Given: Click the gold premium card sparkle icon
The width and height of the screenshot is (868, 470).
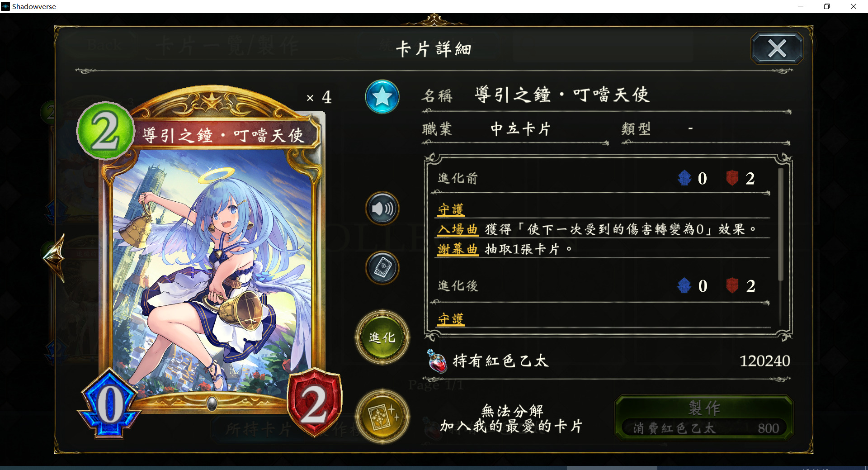Looking at the screenshot, I should coord(382,416).
